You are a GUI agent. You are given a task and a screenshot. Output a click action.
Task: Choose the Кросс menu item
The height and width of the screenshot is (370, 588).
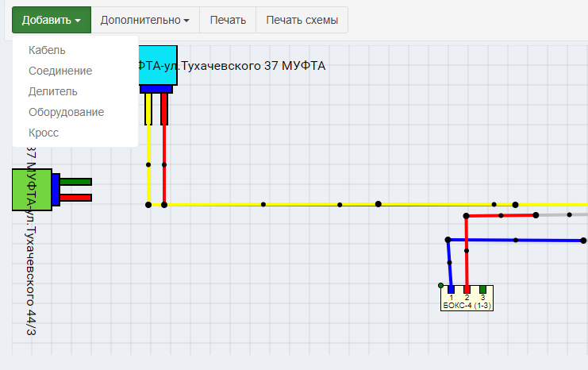44,133
